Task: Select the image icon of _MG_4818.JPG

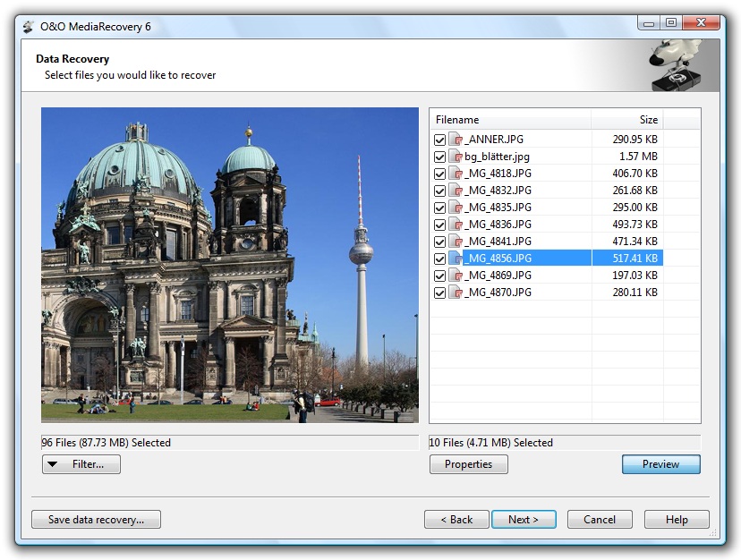Action: pos(456,174)
